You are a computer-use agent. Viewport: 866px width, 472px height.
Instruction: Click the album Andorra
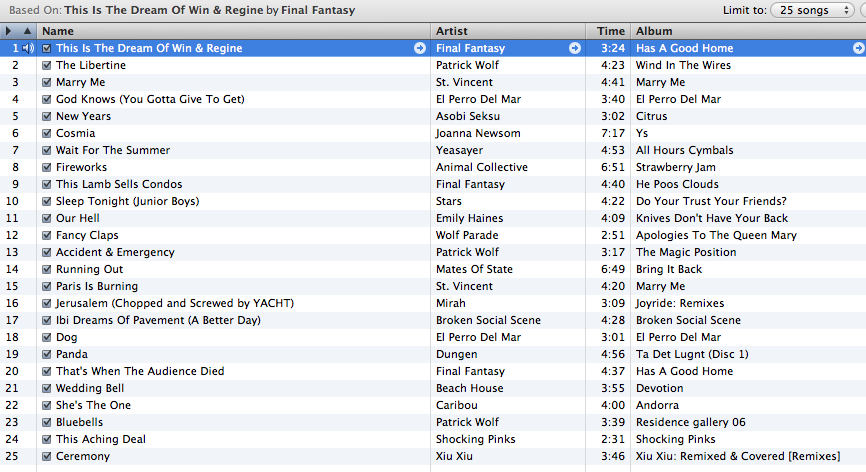(x=657, y=405)
